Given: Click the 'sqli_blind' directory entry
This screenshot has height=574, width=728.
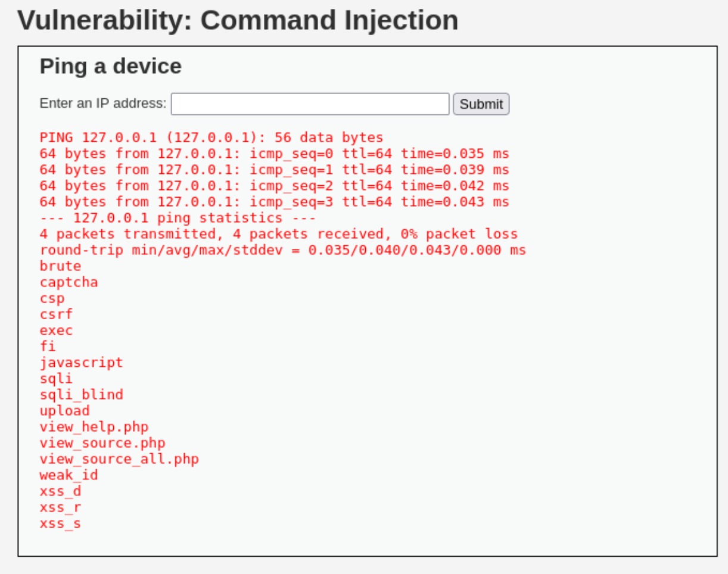Looking at the screenshot, I should tap(81, 395).
